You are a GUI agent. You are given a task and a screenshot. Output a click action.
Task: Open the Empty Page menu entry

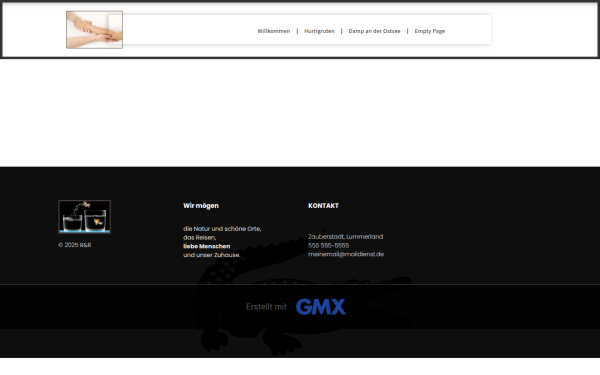pos(429,31)
